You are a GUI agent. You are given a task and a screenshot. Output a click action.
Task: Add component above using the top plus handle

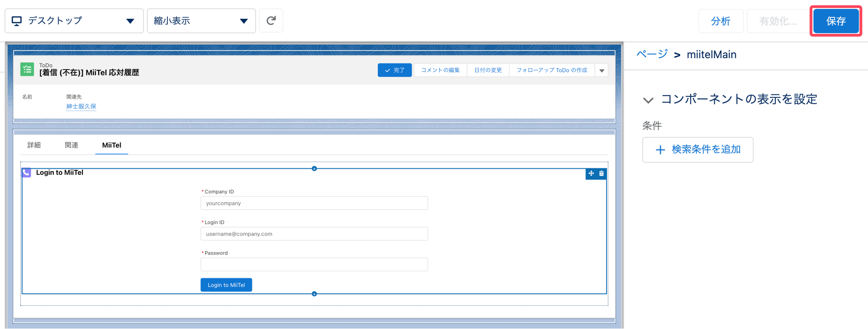(x=314, y=168)
